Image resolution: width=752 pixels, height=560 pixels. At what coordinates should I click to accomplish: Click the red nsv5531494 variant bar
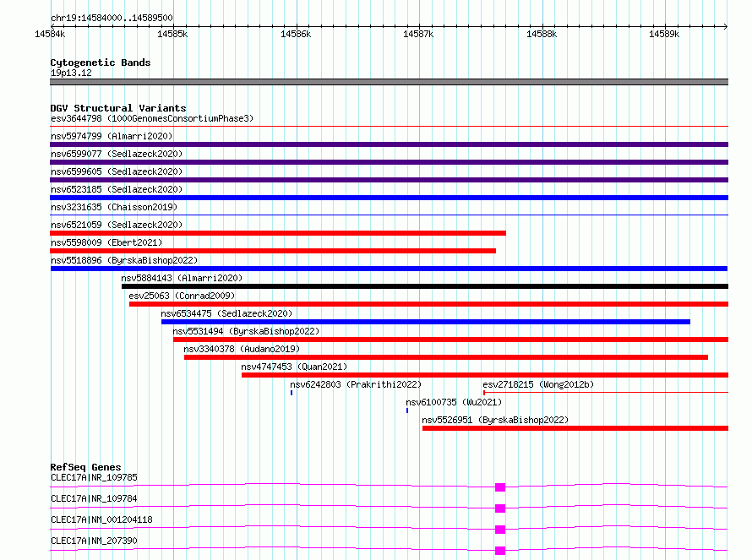(x=451, y=340)
